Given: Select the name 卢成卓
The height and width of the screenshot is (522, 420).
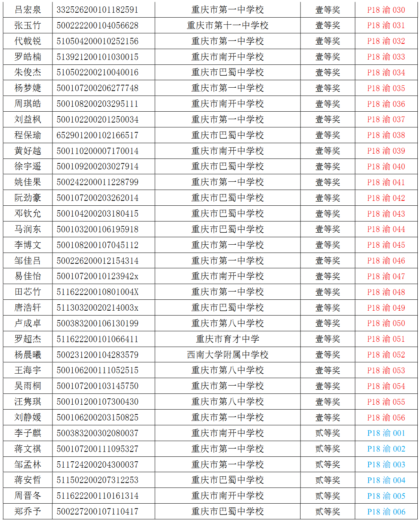Looking at the screenshot, I should coord(28,323).
